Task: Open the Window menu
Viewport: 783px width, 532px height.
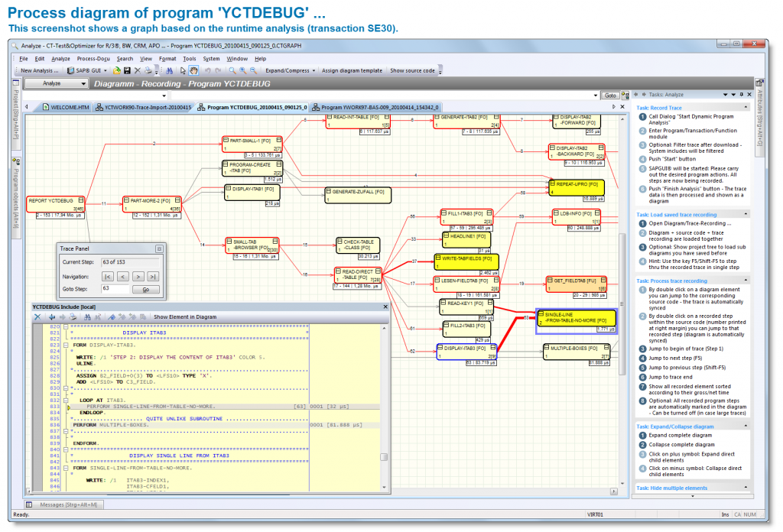Action: pos(239,58)
